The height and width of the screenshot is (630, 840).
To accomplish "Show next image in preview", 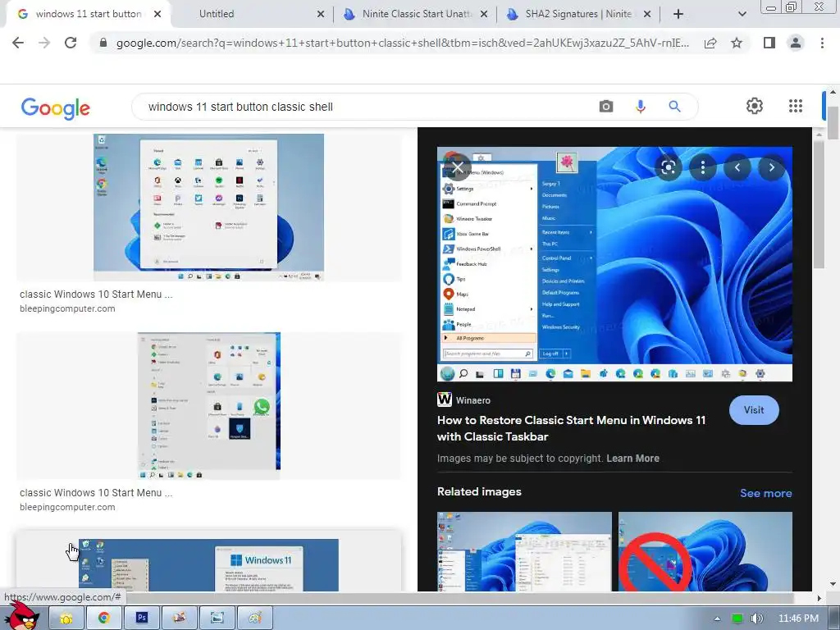I will [x=771, y=167].
